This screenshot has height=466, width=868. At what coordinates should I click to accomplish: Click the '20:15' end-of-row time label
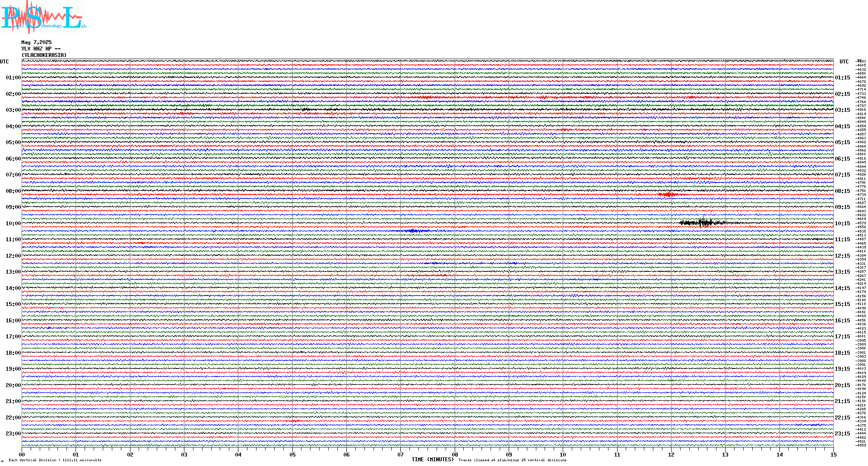pyautogui.click(x=843, y=385)
